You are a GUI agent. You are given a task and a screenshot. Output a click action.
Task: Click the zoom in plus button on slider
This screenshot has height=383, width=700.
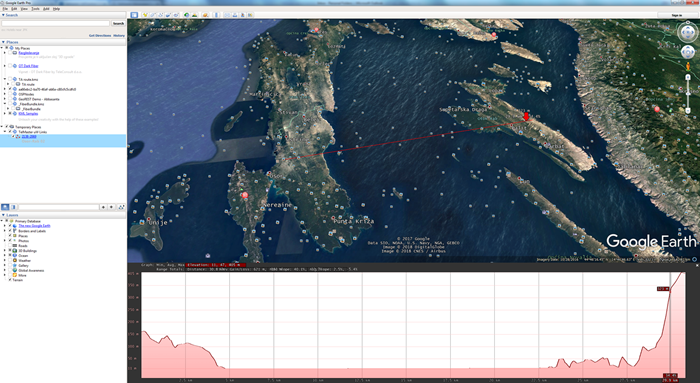pos(688,77)
